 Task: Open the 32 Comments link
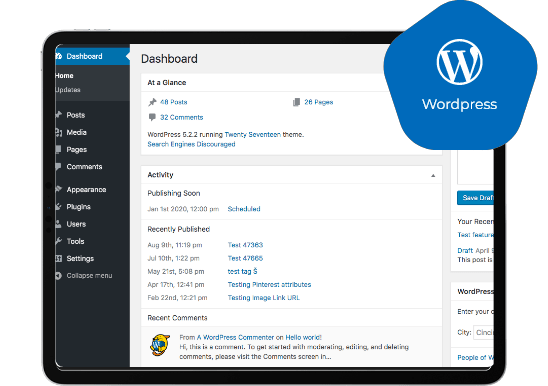[181, 117]
